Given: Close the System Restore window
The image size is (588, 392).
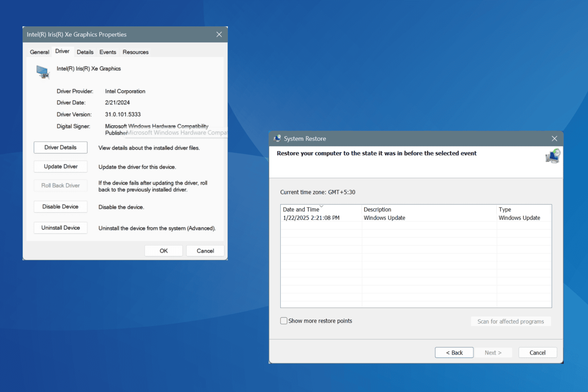Looking at the screenshot, I should 554,139.
